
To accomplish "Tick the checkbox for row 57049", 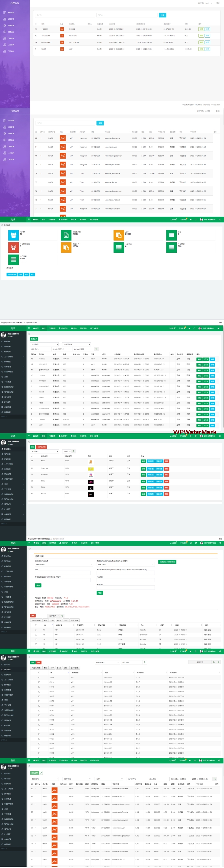I will click(39, 677).
